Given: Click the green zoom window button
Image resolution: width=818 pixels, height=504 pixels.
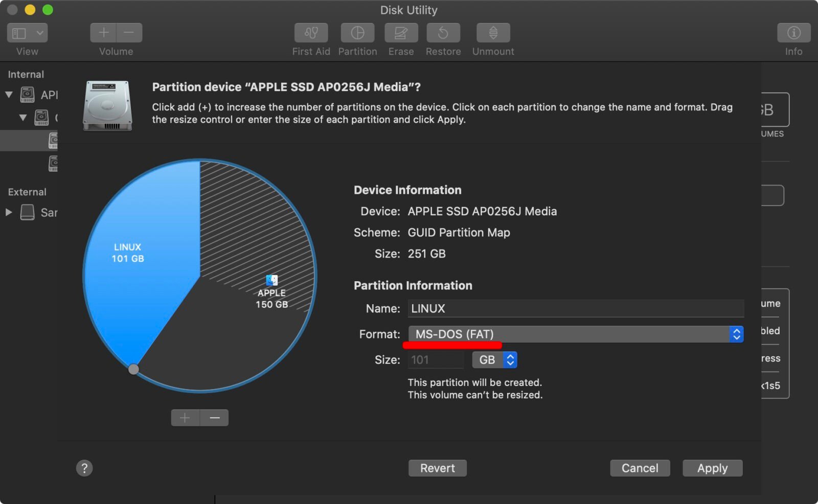Looking at the screenshot, I should (x=48, y=10).
